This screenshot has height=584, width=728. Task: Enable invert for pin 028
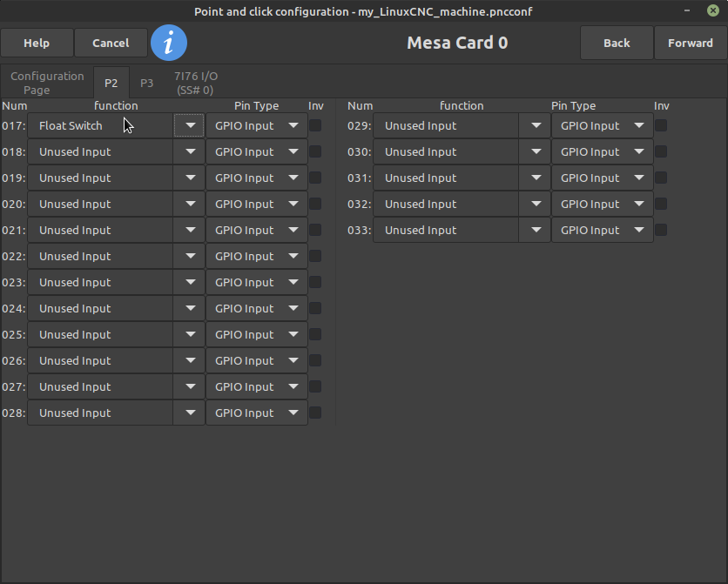315,413
